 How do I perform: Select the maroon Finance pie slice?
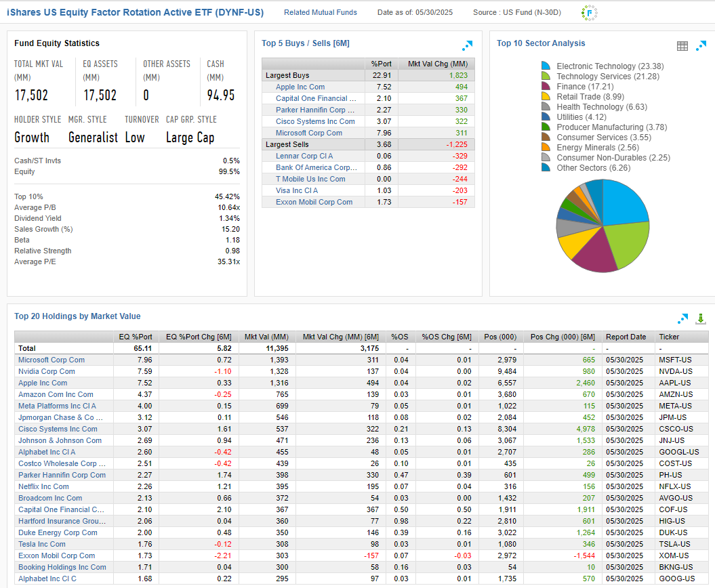(x=595, y=253)
